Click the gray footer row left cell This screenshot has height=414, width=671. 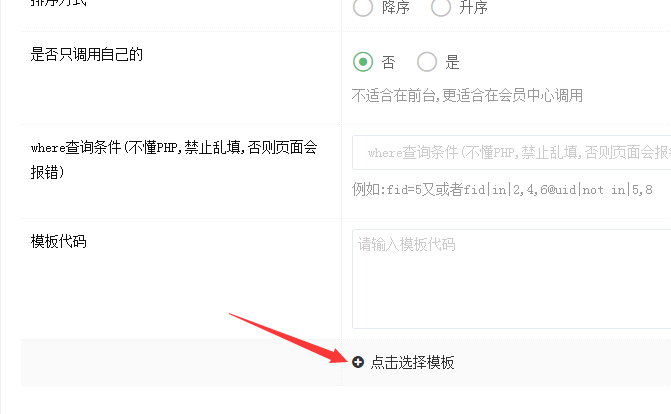tap(181, 363)
